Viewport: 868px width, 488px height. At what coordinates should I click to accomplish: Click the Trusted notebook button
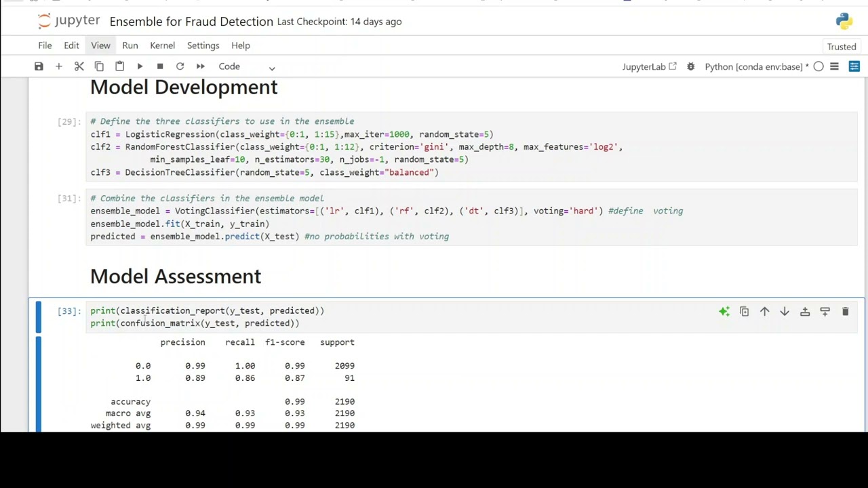pyautogui.click(x=842, y=47)
